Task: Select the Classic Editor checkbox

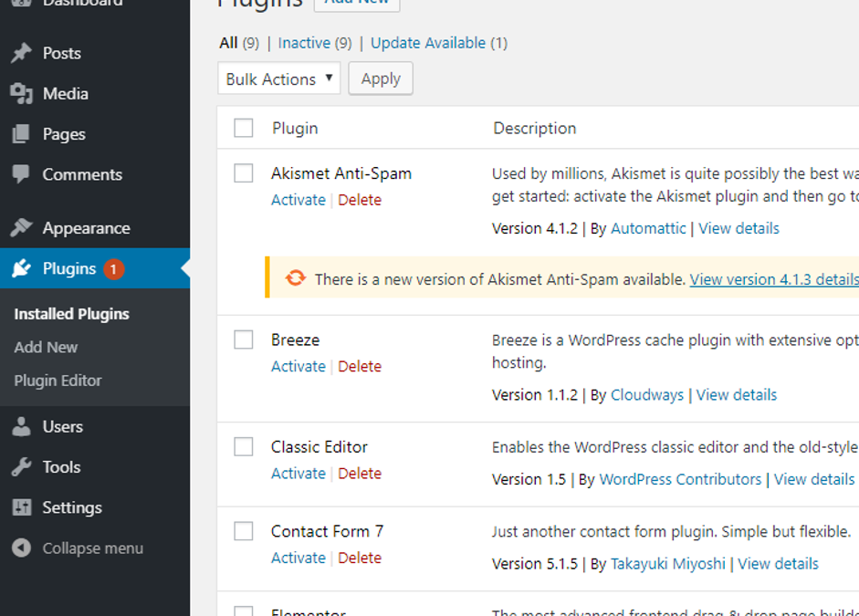Action: point(243,447)
